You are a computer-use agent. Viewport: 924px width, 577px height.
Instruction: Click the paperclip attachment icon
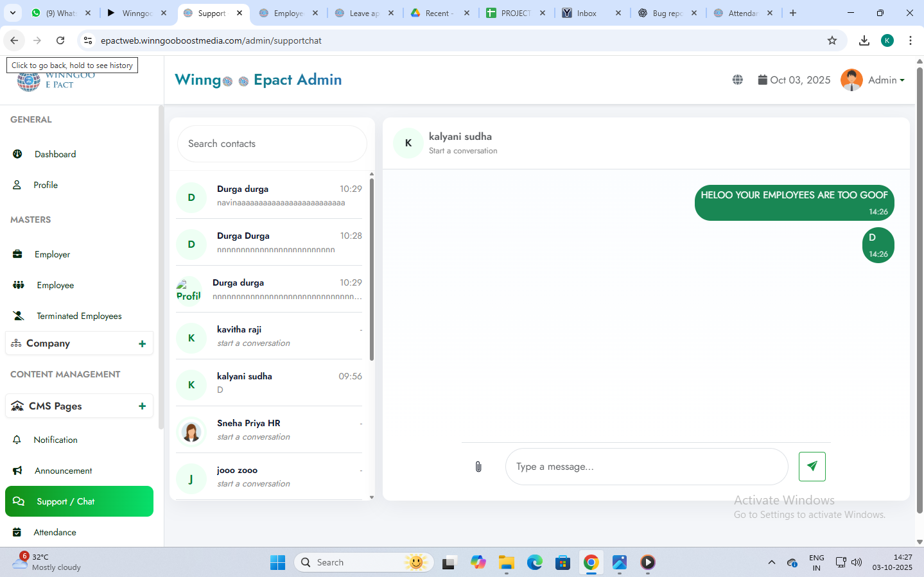478,467
